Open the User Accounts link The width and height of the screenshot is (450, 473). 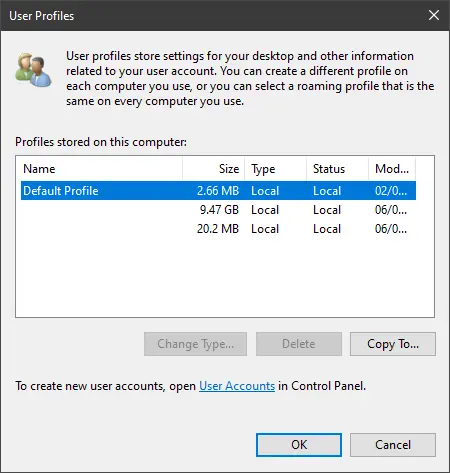[237, 386]
